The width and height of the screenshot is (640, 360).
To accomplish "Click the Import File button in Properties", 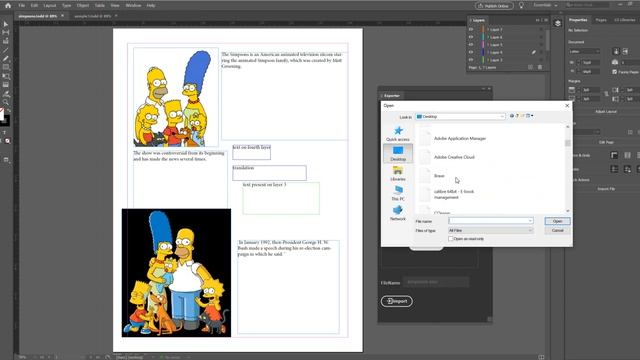I will coord(606,189).
